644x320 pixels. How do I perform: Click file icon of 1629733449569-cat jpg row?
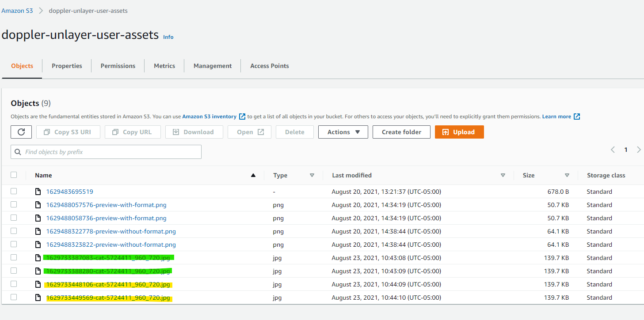click(38, 297)
